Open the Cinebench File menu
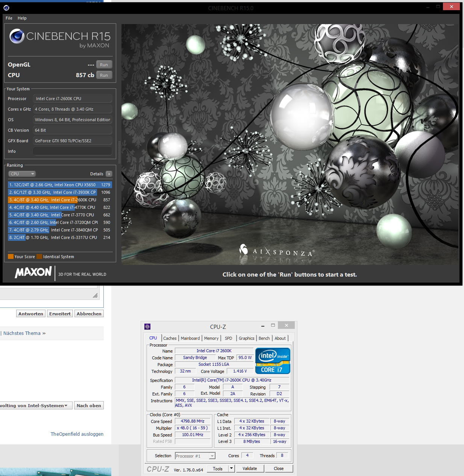Image resolution: width=464 pixels, height=476 pixels. 9,18
